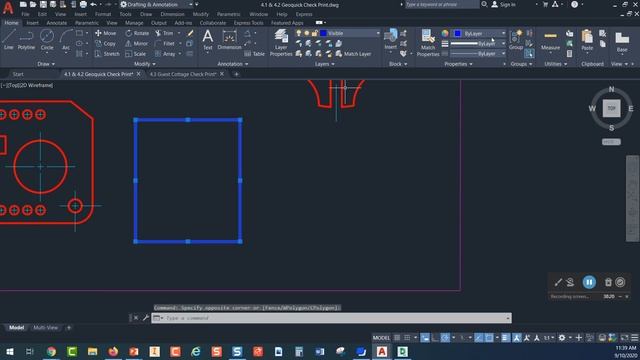Click the Trim tool

click(x=164, y=33)
